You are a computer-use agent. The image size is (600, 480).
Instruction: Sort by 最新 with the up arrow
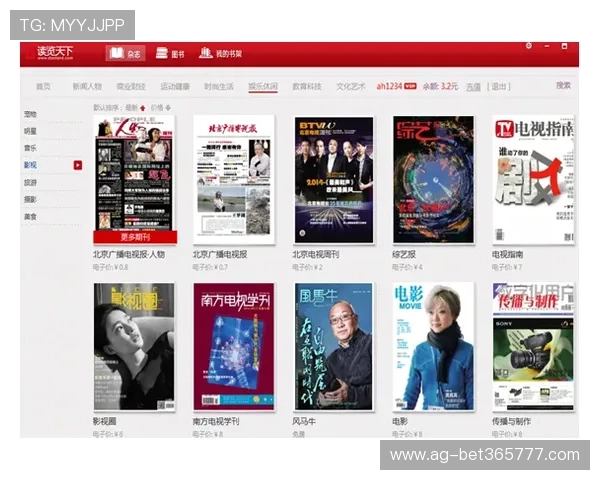click(x=135, y=108)
